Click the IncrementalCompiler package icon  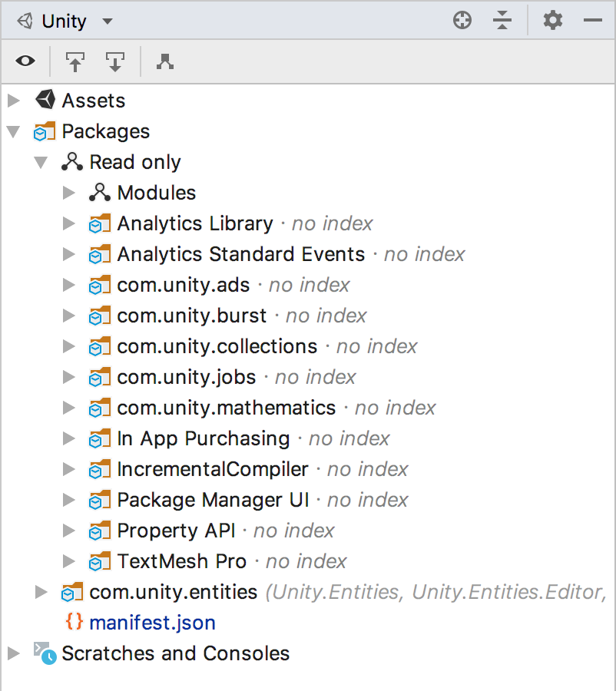(100, 469)
